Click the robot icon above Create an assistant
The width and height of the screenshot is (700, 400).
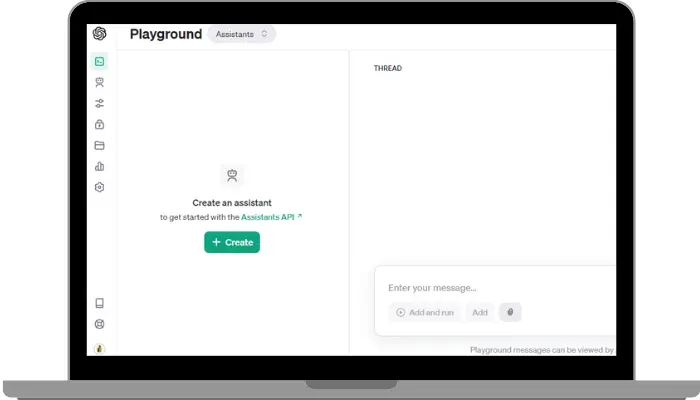[232, 175]
